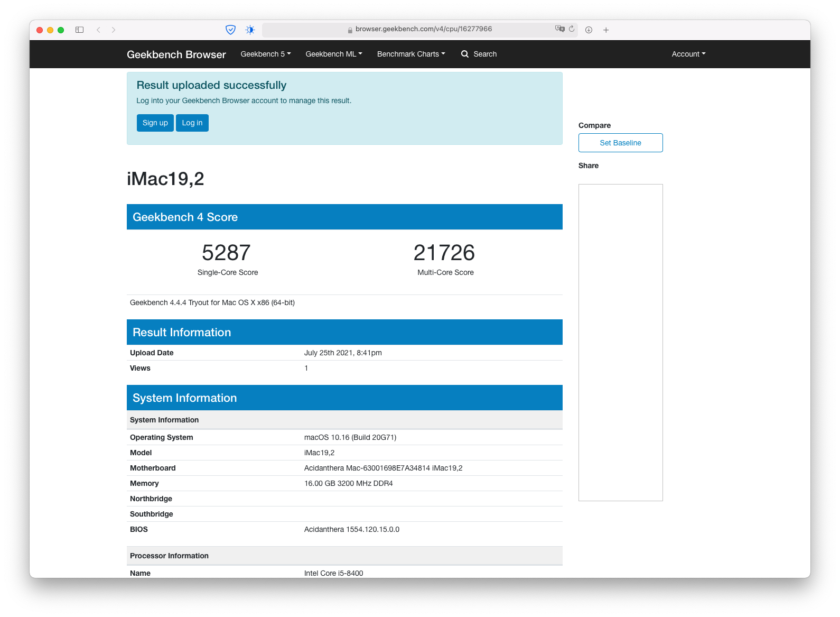Select the multi-core score 21726
The image size is (840, 617).
pos(444,253)
